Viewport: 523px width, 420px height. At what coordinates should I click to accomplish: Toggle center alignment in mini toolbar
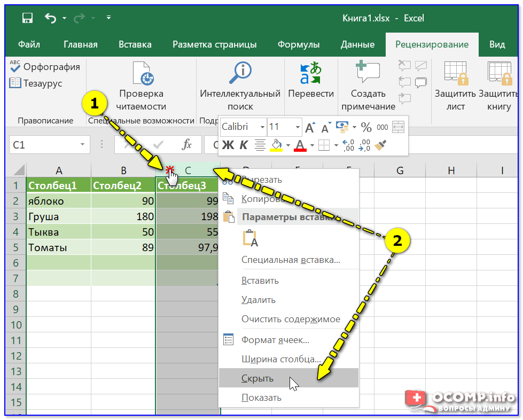point(260,145)
